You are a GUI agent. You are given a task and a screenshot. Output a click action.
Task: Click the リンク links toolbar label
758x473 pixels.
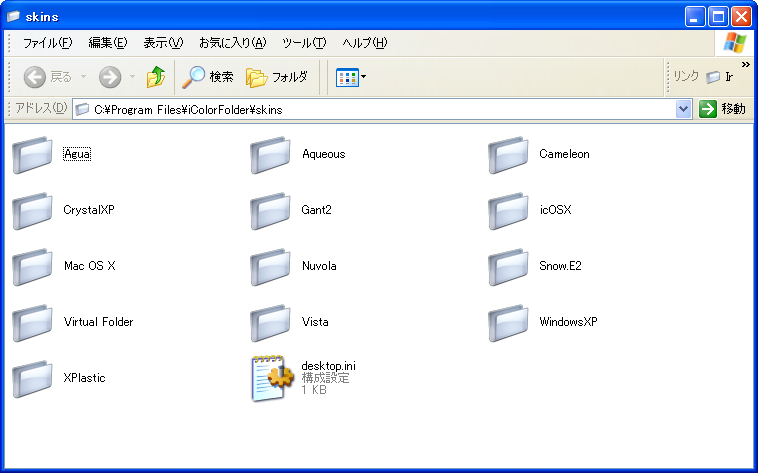(686, 76)
